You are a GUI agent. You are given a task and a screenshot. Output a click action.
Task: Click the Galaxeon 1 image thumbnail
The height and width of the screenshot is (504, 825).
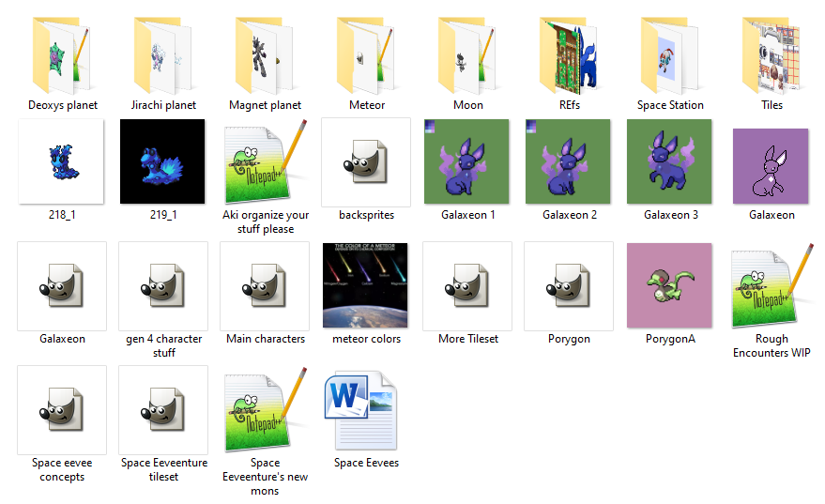tap(467, 161)
